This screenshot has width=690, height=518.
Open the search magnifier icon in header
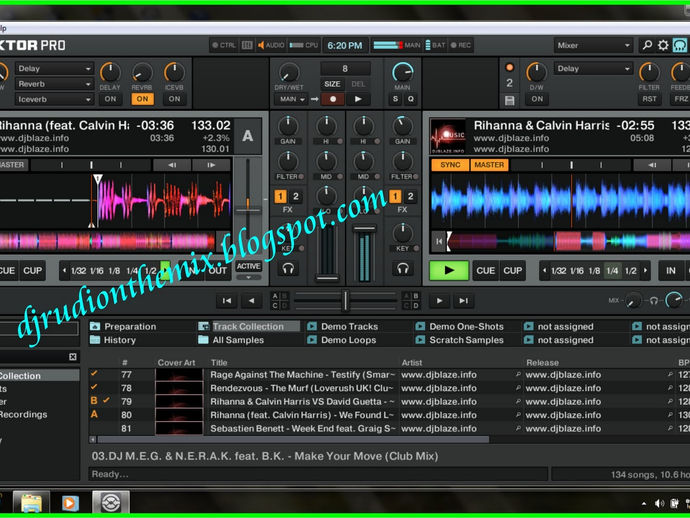click(647, 45)
